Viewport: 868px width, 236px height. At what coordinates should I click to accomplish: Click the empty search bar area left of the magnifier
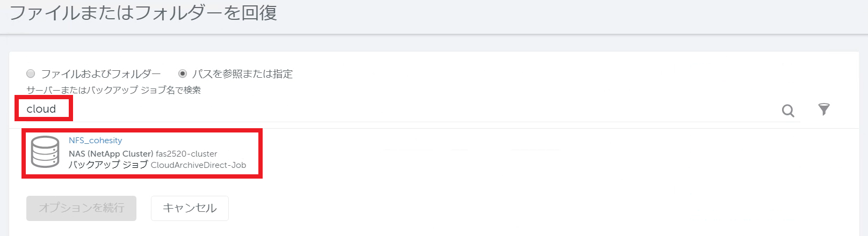click(424, 110)
